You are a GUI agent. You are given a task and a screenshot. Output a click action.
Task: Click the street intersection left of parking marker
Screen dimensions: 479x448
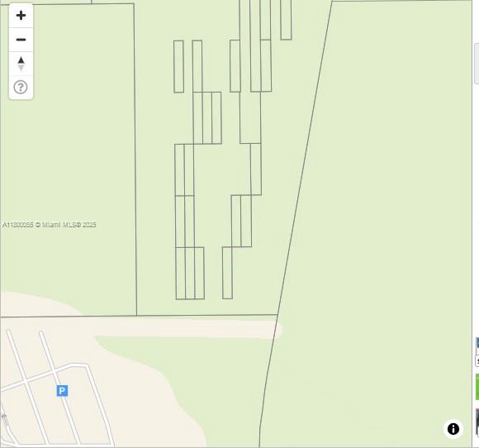click(26, 382)
